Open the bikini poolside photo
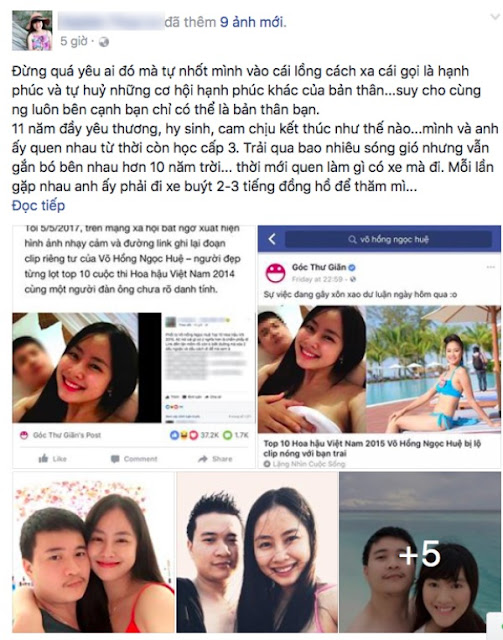The image size is (503, 640). coord(433,369)
